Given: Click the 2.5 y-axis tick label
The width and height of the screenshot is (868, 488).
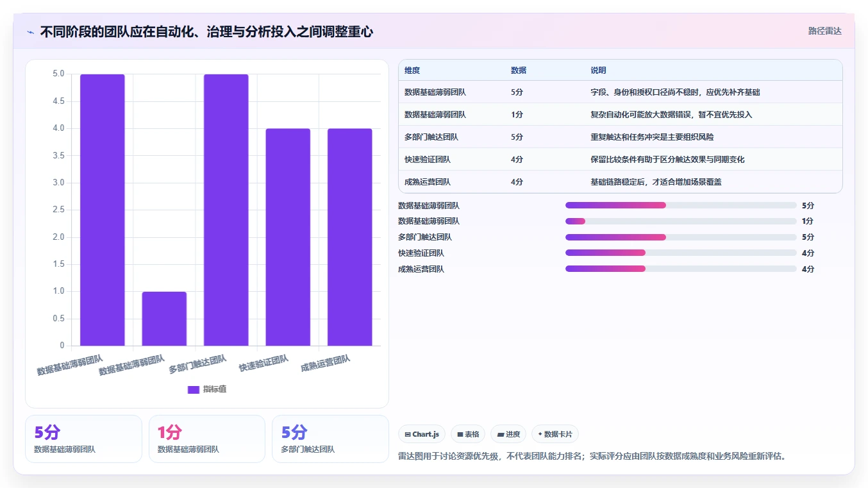Looking at the screenshot, I should (58, 210).
